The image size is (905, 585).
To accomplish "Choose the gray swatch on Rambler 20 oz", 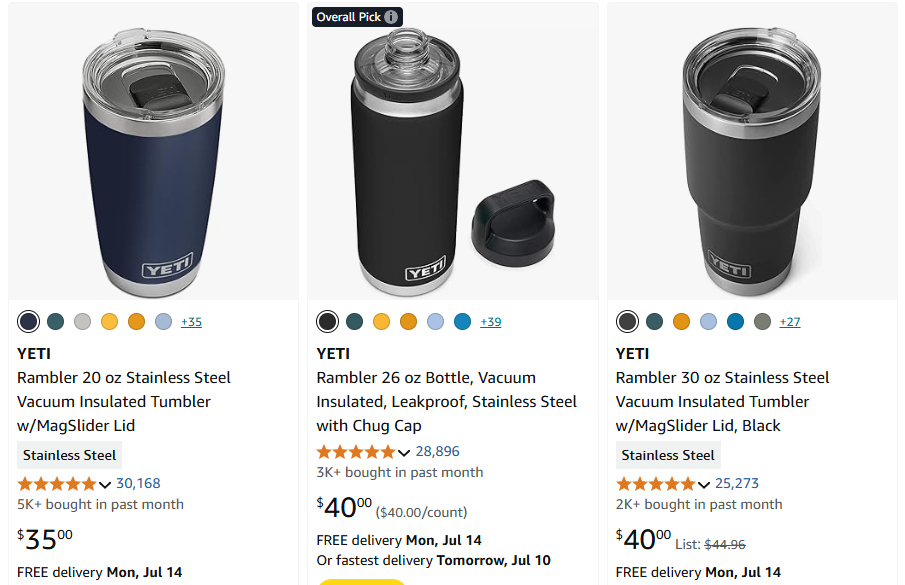I will (x=82, y=321).
